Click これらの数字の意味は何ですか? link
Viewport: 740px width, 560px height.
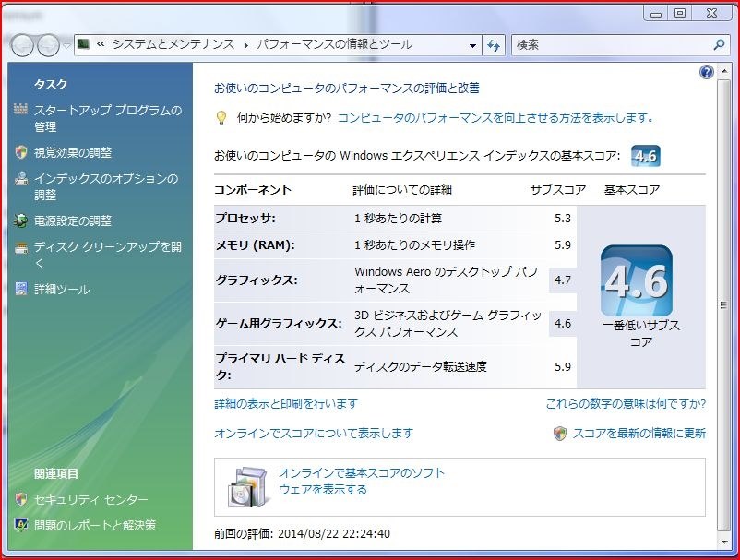pos(626,404)
